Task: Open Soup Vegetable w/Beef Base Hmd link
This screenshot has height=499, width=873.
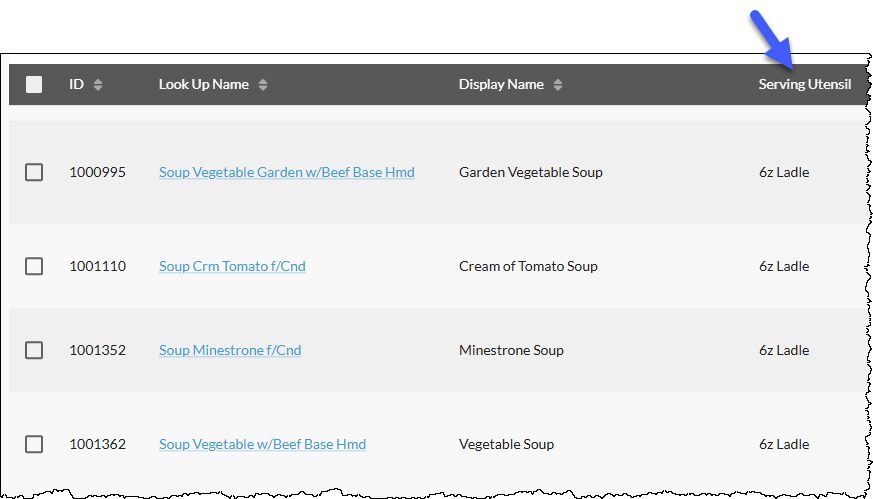Action: pyautogui.click(x=262, y=444)
